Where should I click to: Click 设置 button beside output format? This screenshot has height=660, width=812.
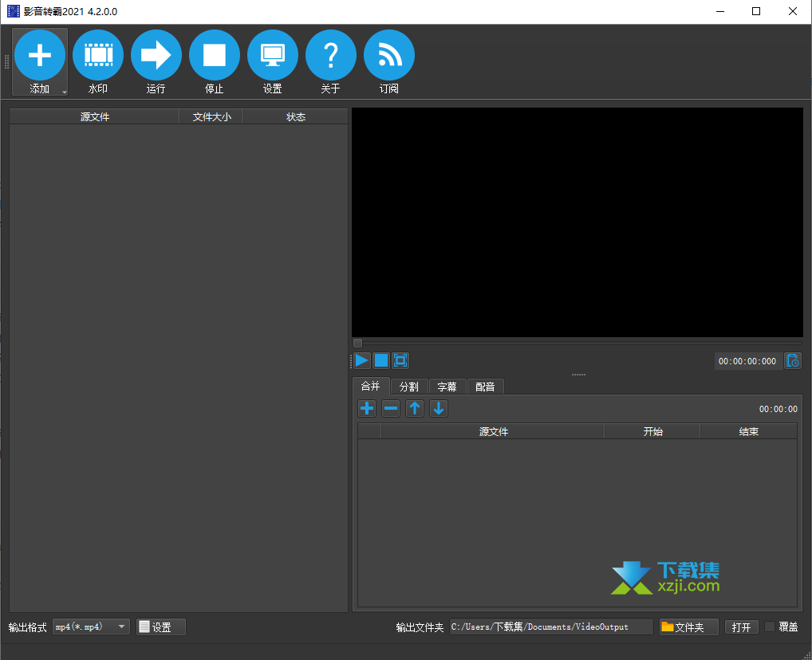[161, 627]
